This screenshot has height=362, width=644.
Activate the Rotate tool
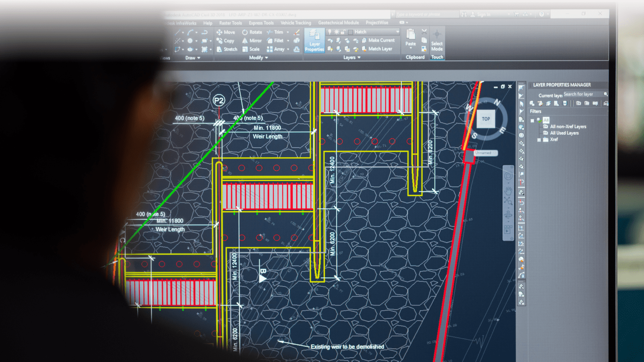point(252,32)
